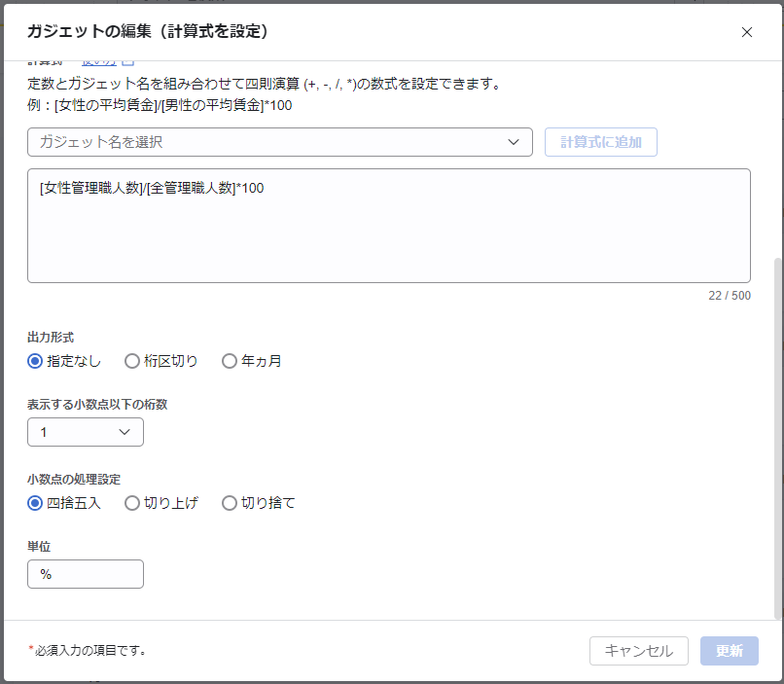The height and width of the screenshot is (684, 784).
Task: Open the partially hidden 使い方 help link
Action: [x=98, y=63]
